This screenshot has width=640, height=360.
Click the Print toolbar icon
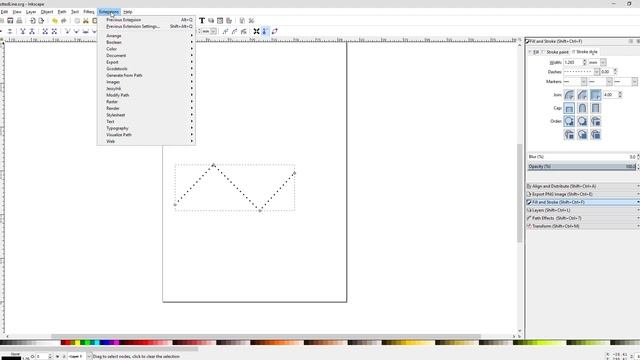tap(19, 20)
